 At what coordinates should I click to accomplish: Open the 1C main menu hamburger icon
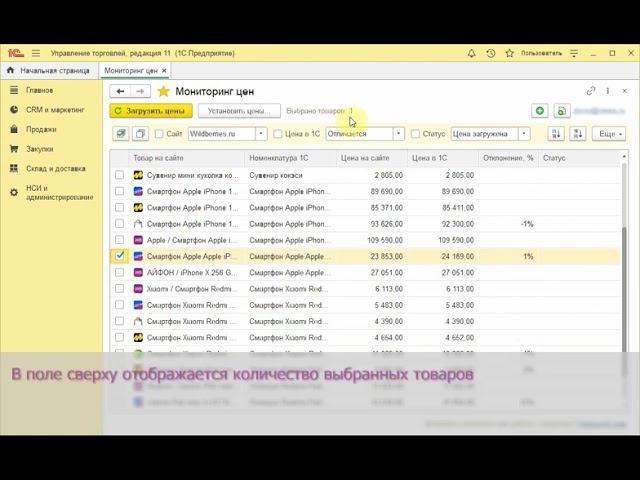pos(36,53)
